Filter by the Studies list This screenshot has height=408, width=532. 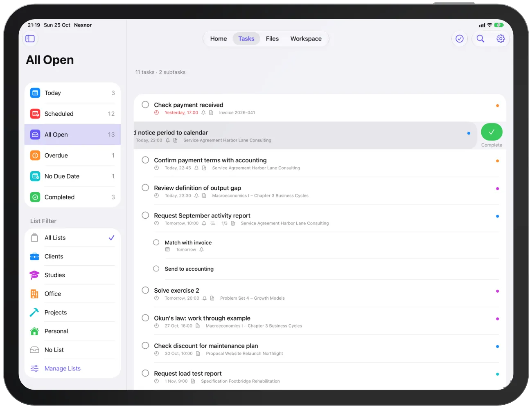click(x=72, y=275)
